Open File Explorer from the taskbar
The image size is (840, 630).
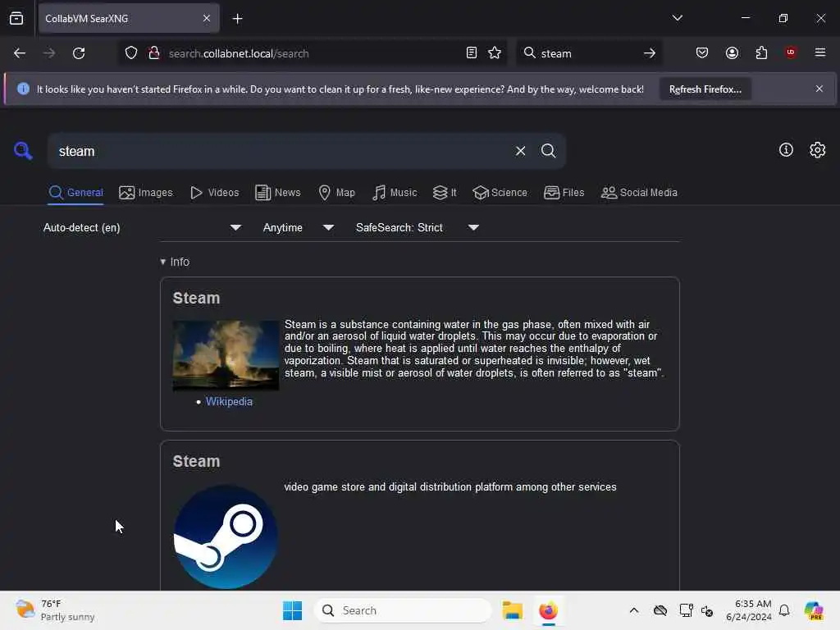[512, 610]
